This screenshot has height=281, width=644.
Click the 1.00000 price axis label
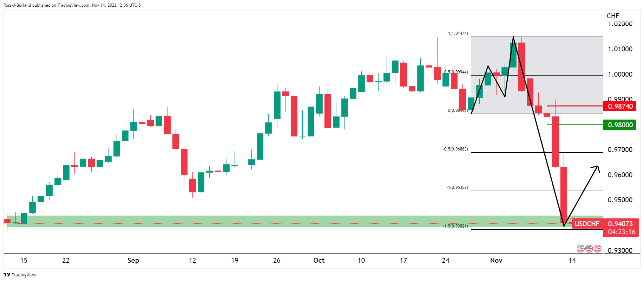coord(620,74)
